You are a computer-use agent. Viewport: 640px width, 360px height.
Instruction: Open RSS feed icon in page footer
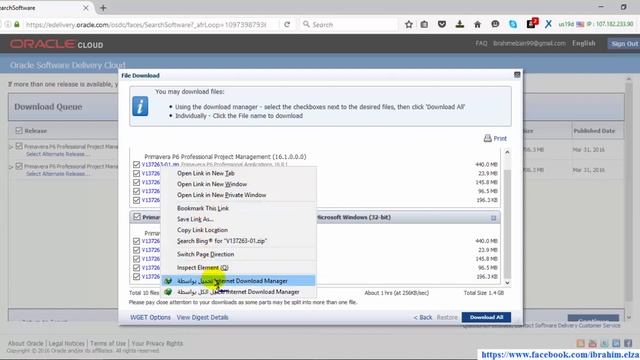point(580,343)
